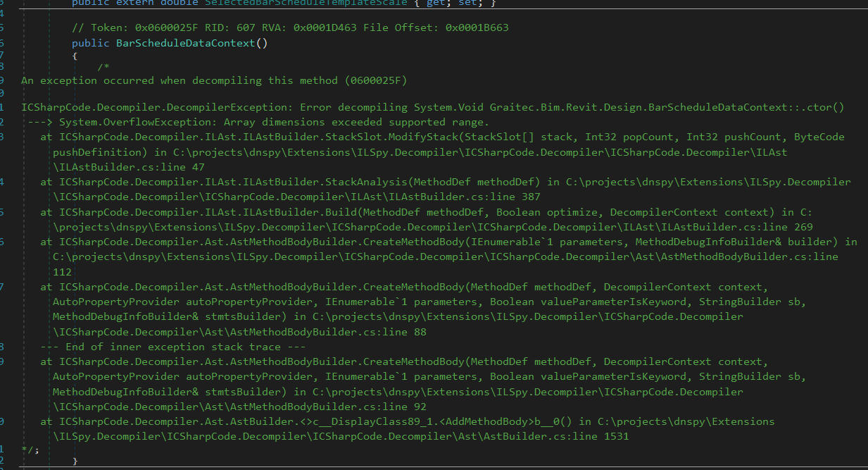Open File Offset value 0x0001B663
The width and height of the screenshot is (868, 470).
(x=477, y=28)
